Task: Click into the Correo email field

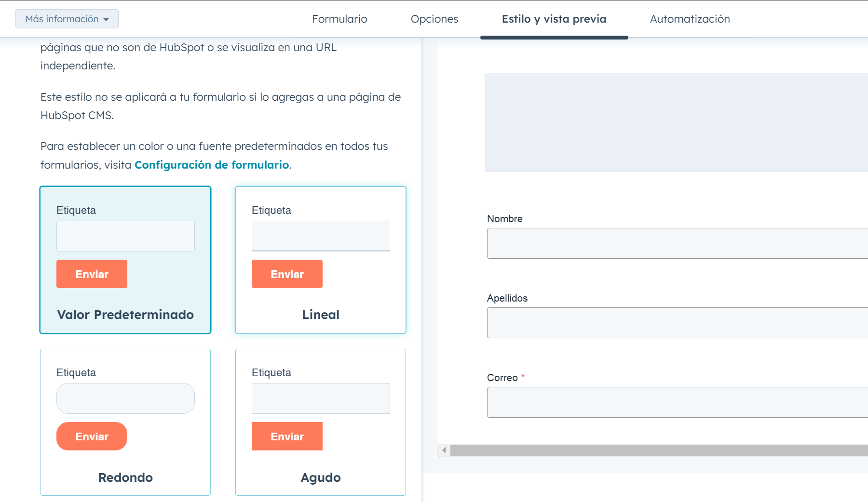Action: click(x=675, y=402)
